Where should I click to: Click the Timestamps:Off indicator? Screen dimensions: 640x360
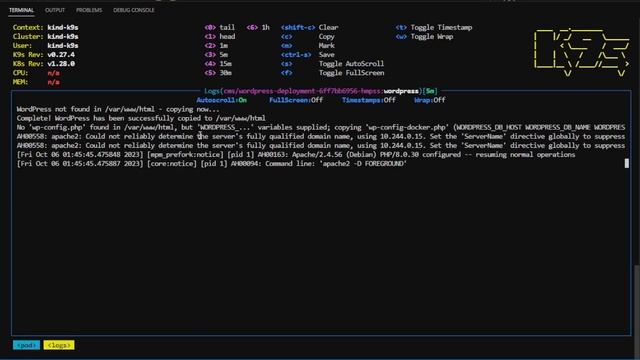click(x=369, y=100)
